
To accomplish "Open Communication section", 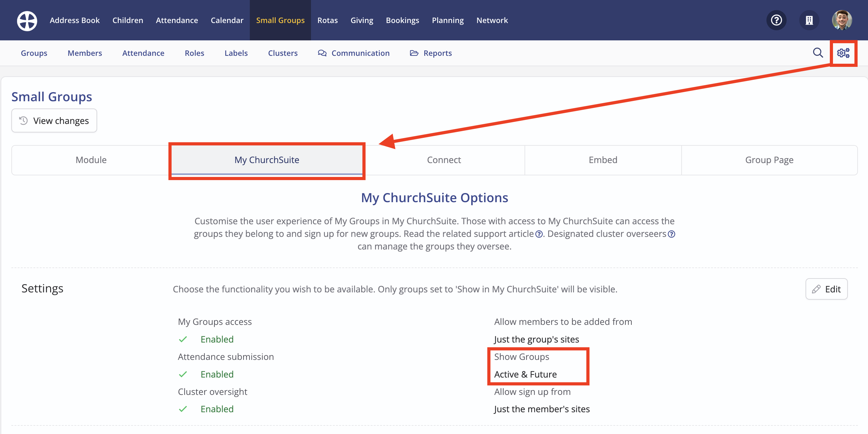I will point(354,53).
